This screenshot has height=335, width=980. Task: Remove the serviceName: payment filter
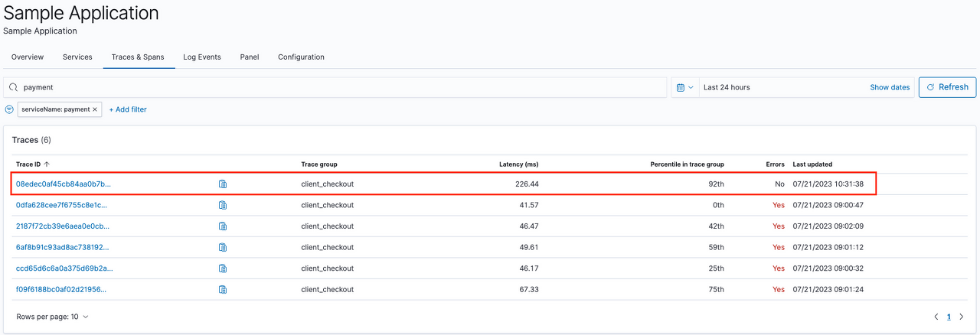[x=95, y=109]
